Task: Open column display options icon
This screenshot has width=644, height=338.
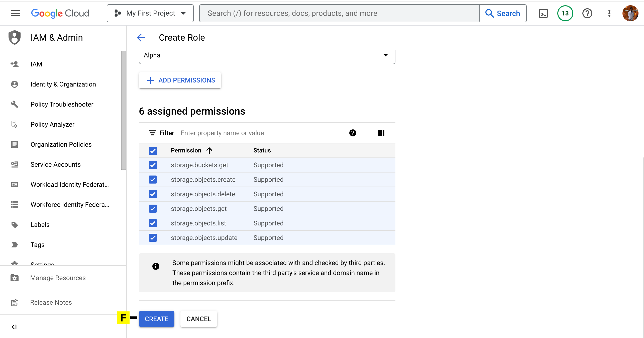Action: tap(381, 133)
